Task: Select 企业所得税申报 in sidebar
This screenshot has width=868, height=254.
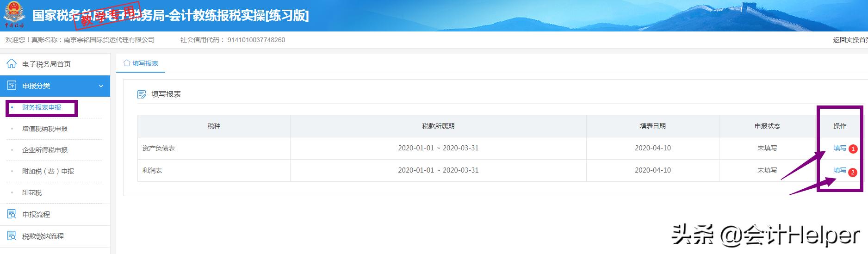Action: click(x=45, y=150)
